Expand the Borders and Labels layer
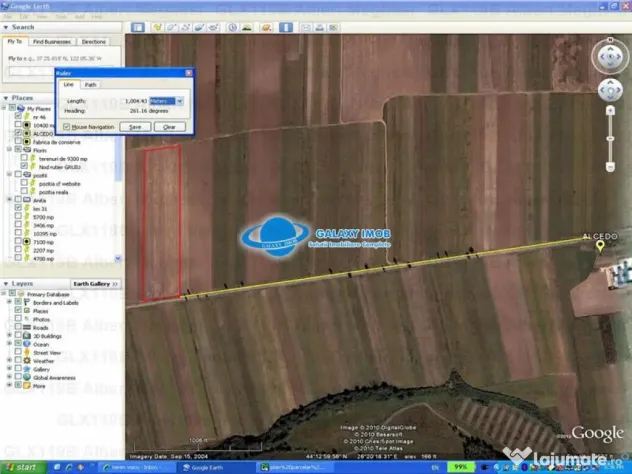This screenshot has height=474, width=632. pyautogui.click(x=11, y=303)
